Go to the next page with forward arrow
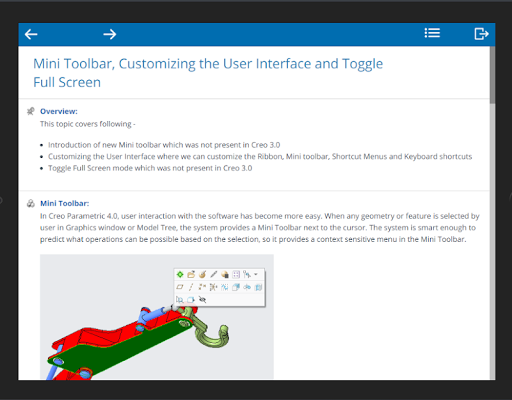This screenshot has height=400, width=512. [x=110, y=34]
